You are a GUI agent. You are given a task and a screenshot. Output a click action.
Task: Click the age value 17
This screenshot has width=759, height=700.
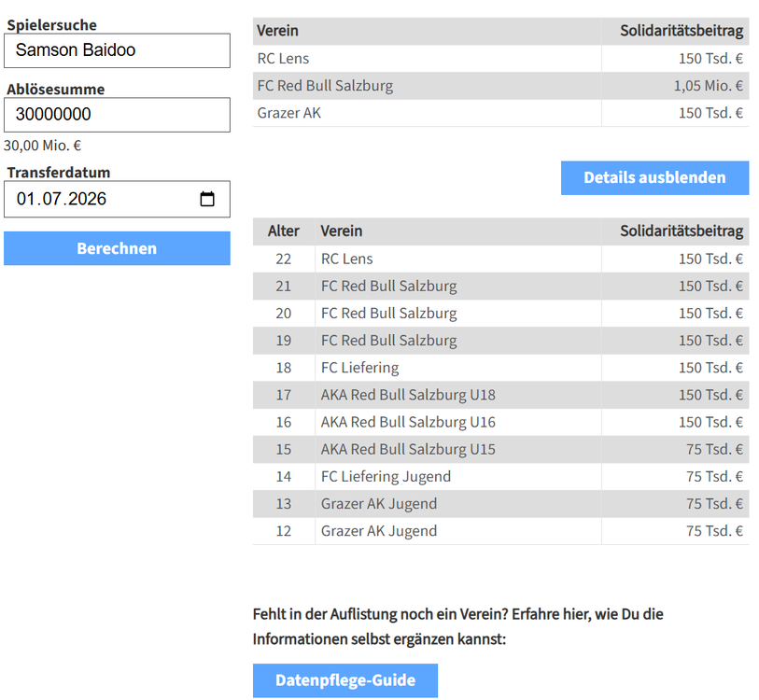click(284, 395)
